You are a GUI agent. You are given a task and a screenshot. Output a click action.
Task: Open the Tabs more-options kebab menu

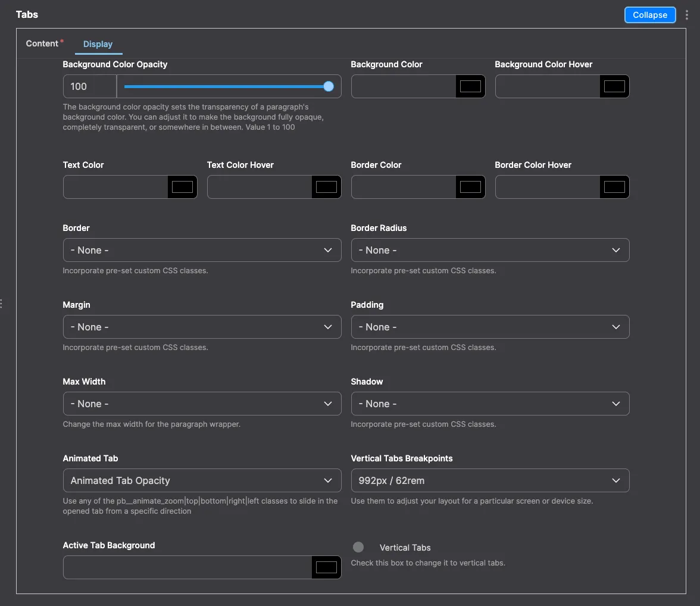coord(687,15)
